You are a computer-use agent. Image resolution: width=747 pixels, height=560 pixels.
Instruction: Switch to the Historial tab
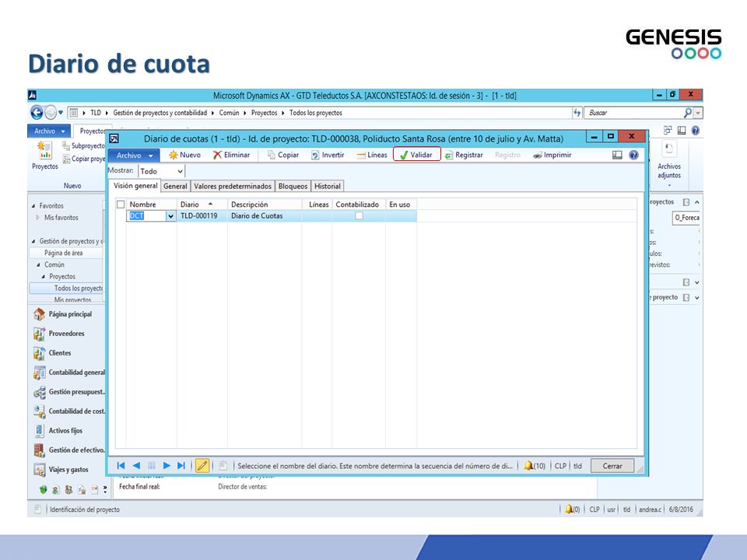click(x=328, y=186)
